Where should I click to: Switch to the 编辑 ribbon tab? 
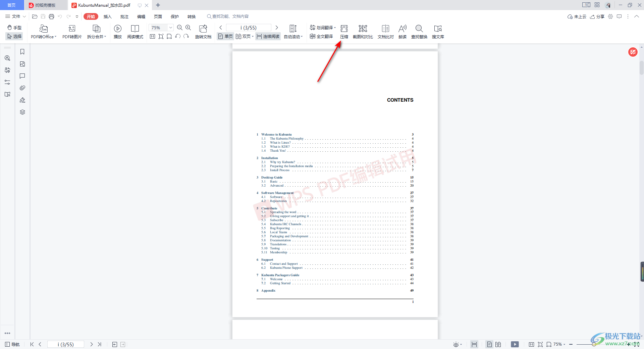141,16
